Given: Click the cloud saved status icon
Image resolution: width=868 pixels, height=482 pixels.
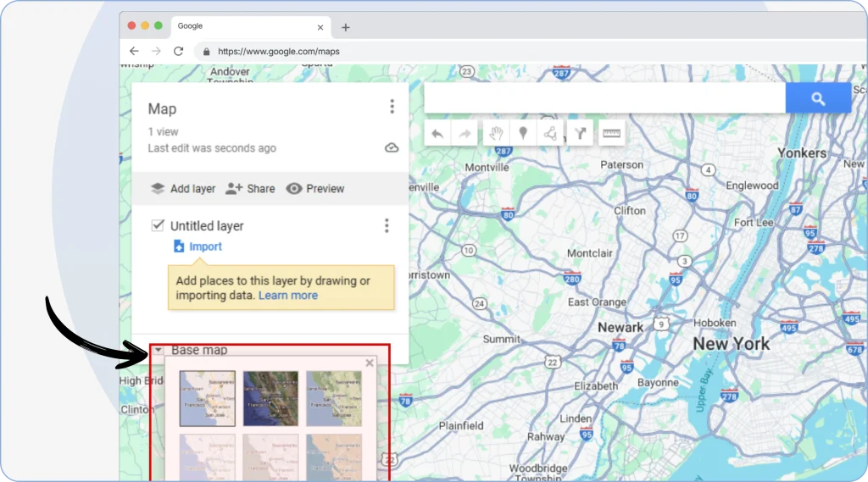Looking at the screenshot, I should point(392,147).
